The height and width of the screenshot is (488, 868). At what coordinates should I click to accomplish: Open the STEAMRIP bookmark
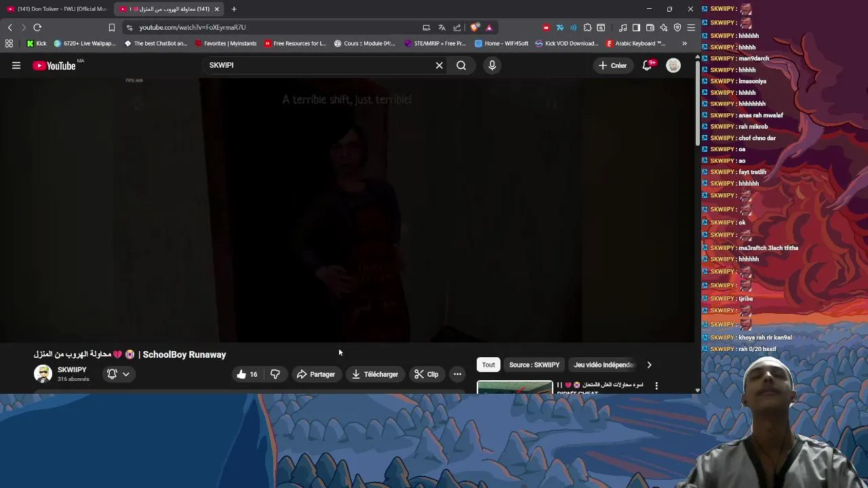435,43
